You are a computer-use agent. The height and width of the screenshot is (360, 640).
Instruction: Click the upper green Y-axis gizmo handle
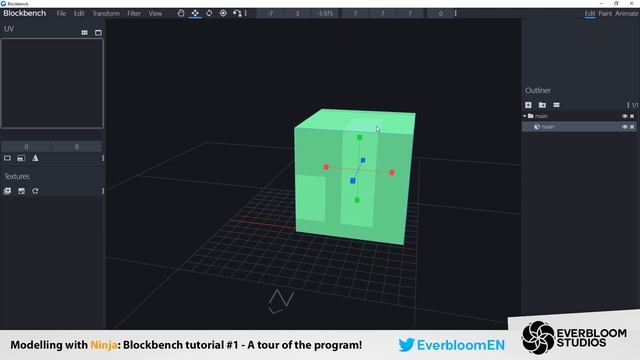[359, 138]
